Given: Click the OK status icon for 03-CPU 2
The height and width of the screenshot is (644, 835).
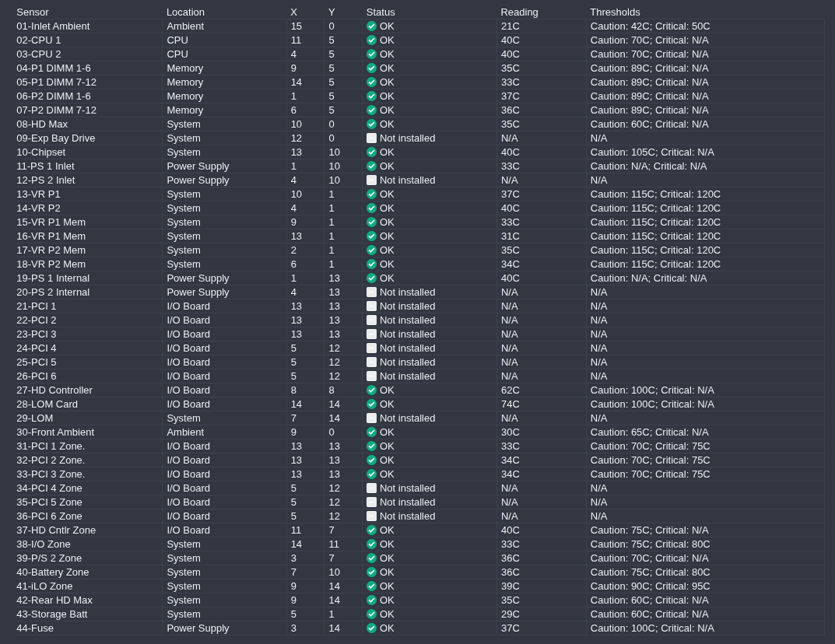Looking at the screenshot, I should pos(372,54).
